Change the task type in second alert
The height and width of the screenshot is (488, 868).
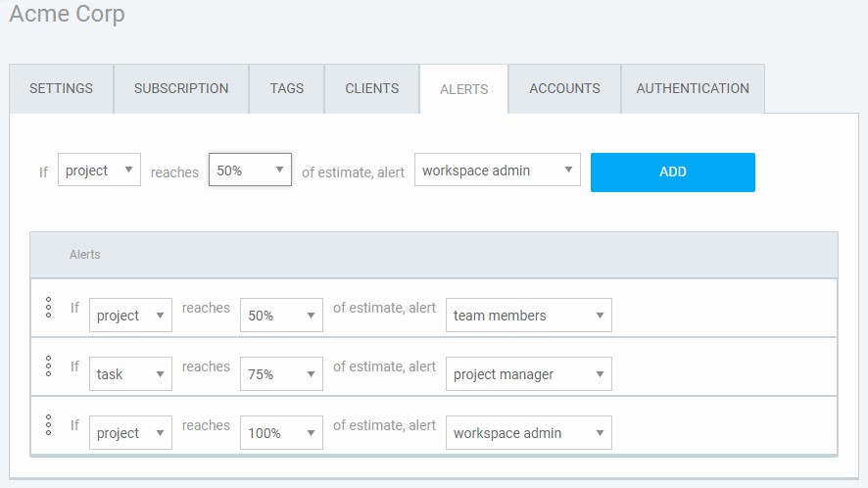(130, 374)
